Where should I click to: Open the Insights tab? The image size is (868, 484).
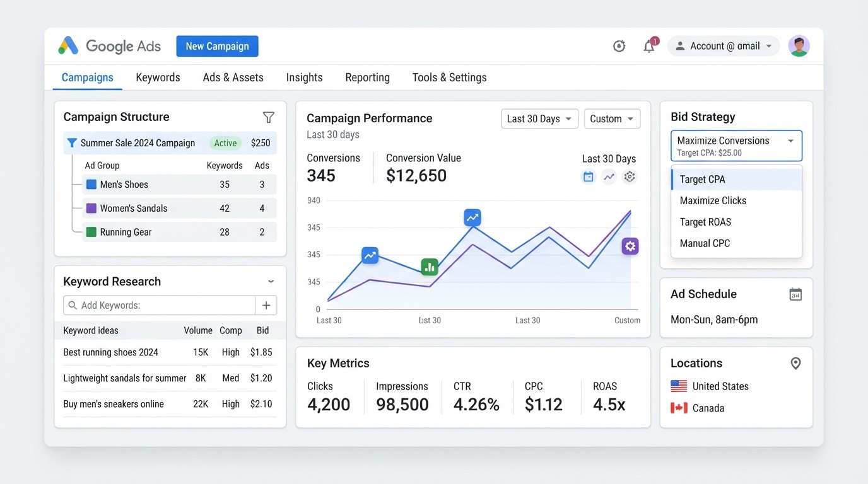point(304,78)
